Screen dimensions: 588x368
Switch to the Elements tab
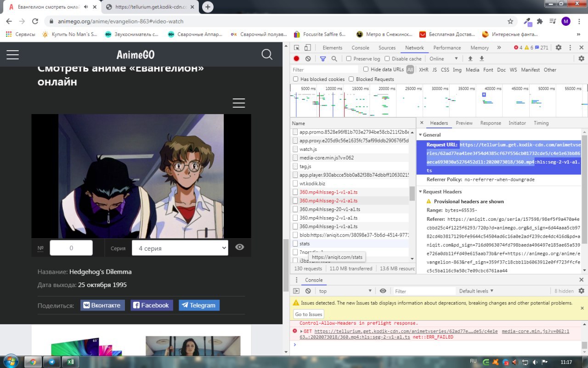click(x=332, y=48)
